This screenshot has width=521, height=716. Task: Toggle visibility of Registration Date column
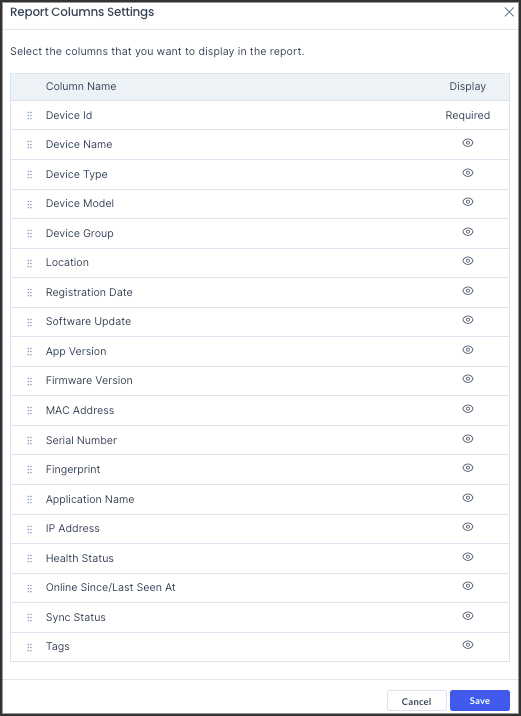(x=468, y=291)
